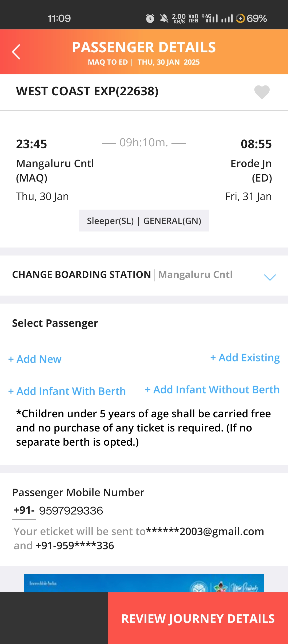Favorite the West Coast Exp train
This screenshot has width=288, height=644.
coord(262,92)
